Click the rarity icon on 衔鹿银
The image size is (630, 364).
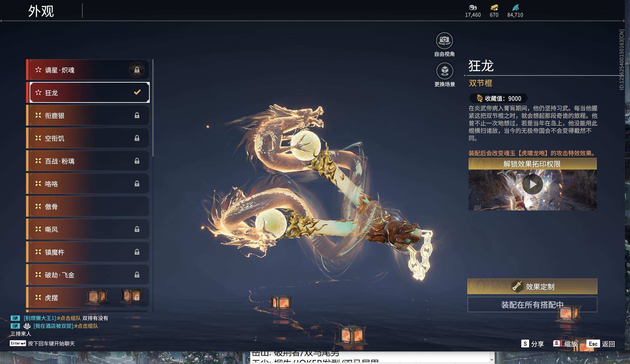point(38,115)
